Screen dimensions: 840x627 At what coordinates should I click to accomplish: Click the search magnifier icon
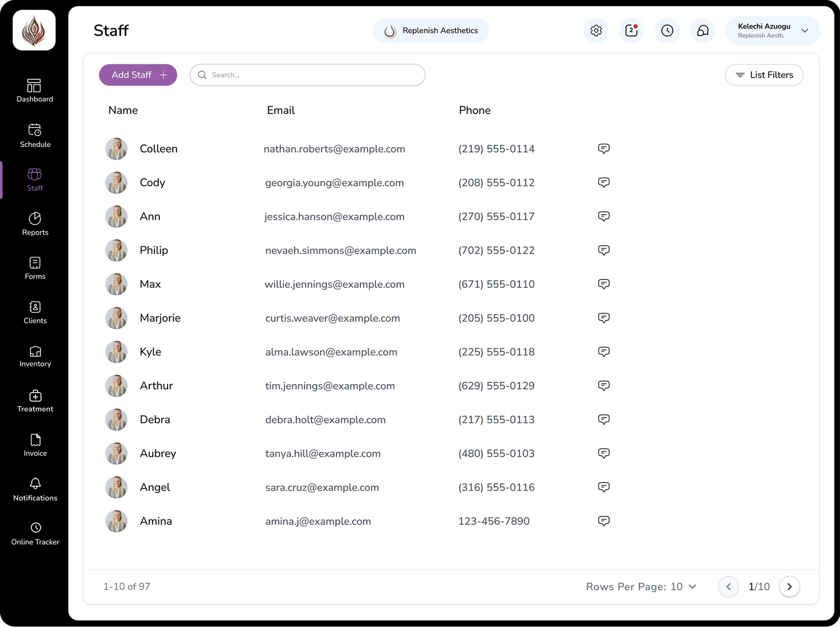point(202,75)
